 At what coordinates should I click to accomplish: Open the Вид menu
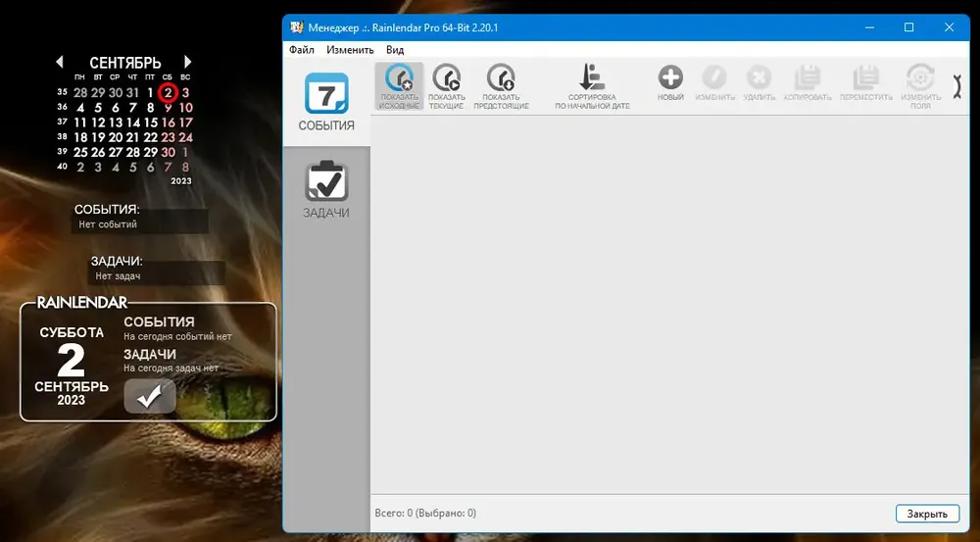[395, 50]
